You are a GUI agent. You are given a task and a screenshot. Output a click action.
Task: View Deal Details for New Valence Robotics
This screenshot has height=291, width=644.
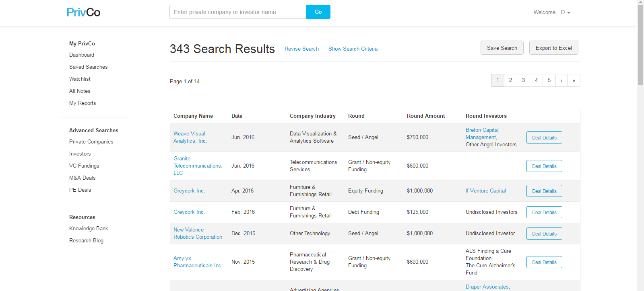544,234
